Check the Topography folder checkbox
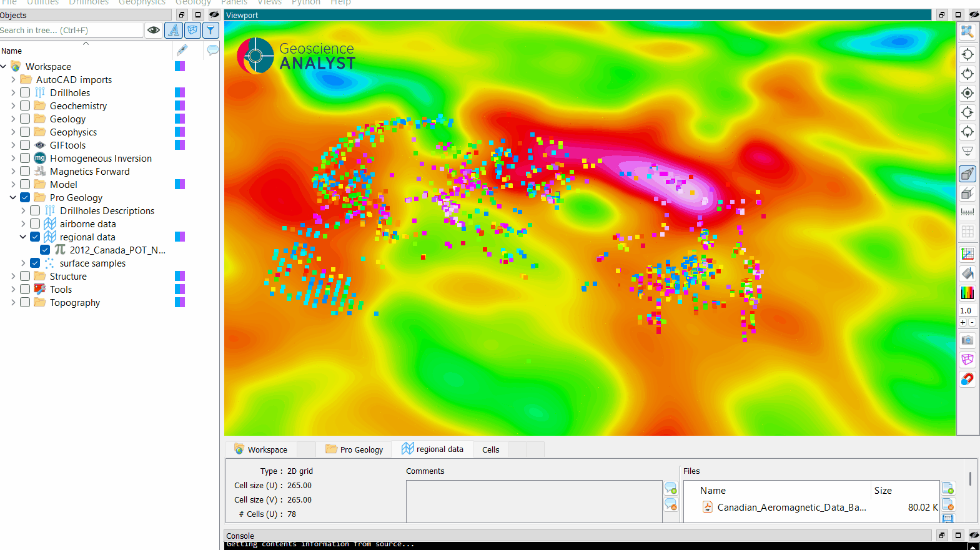The width and height of the screenshot is (980, 550). click(x=25, y=303)
